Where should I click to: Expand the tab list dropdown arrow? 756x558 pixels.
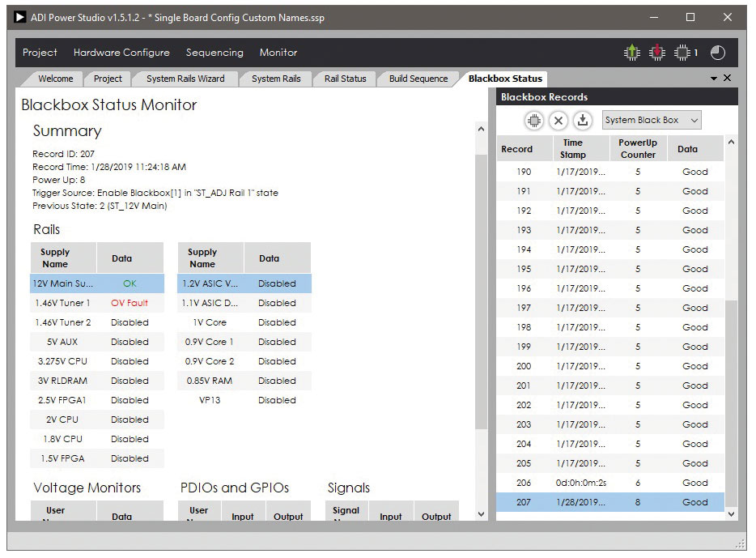714,79
